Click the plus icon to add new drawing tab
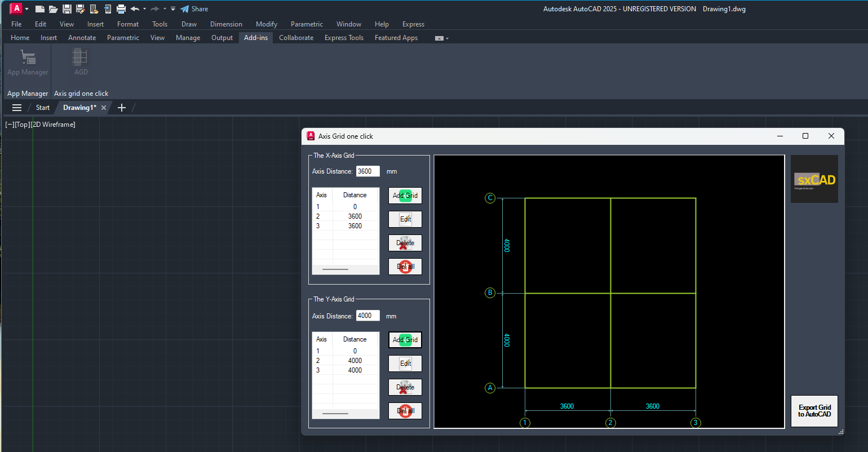Viewport: 868px width, 452px height. [121, 108]
